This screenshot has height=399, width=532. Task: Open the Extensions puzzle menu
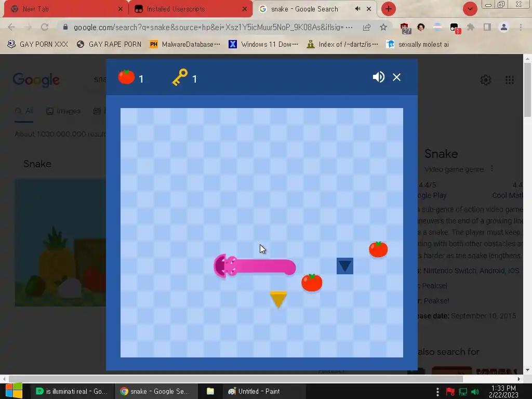(471, 27)
